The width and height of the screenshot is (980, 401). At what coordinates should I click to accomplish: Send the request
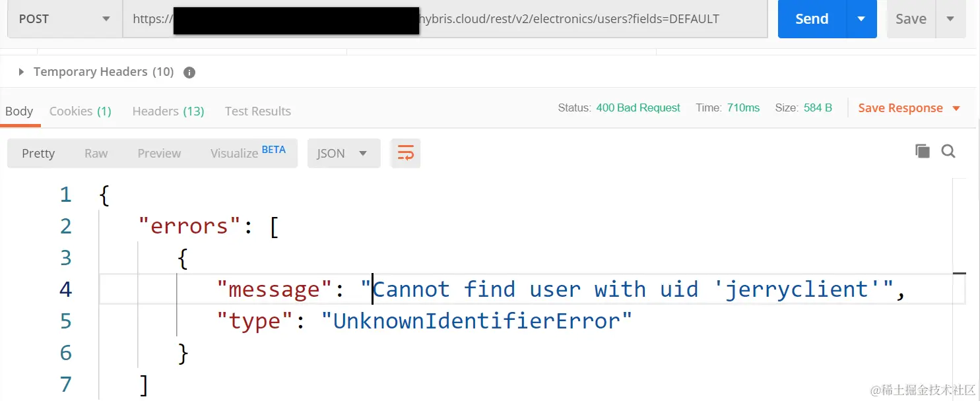point(812,19)
